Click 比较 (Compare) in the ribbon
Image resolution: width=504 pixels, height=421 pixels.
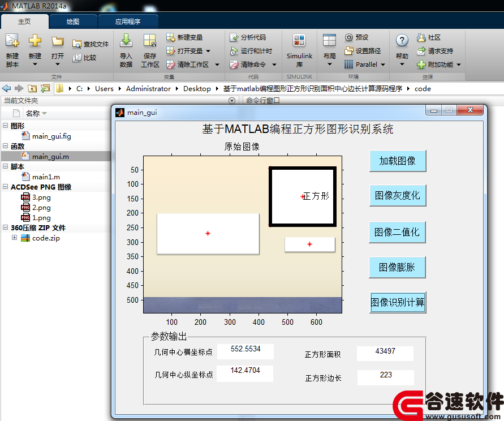coord(84,58)
